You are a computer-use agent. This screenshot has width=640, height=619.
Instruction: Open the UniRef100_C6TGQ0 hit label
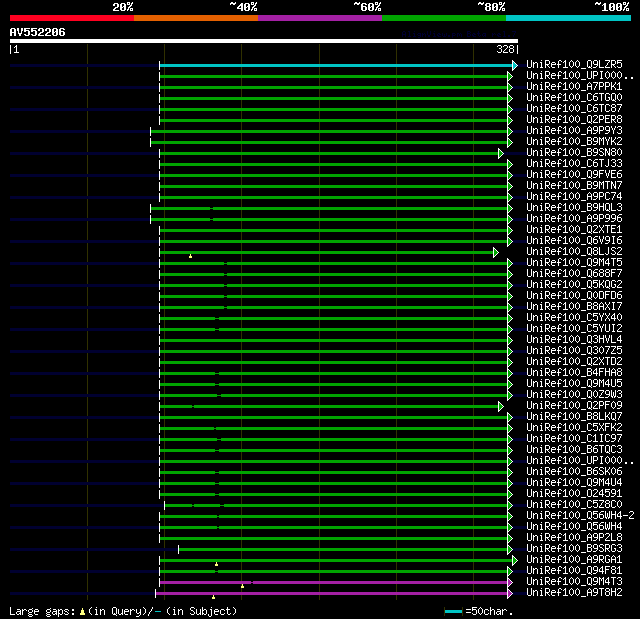point(574,98)
